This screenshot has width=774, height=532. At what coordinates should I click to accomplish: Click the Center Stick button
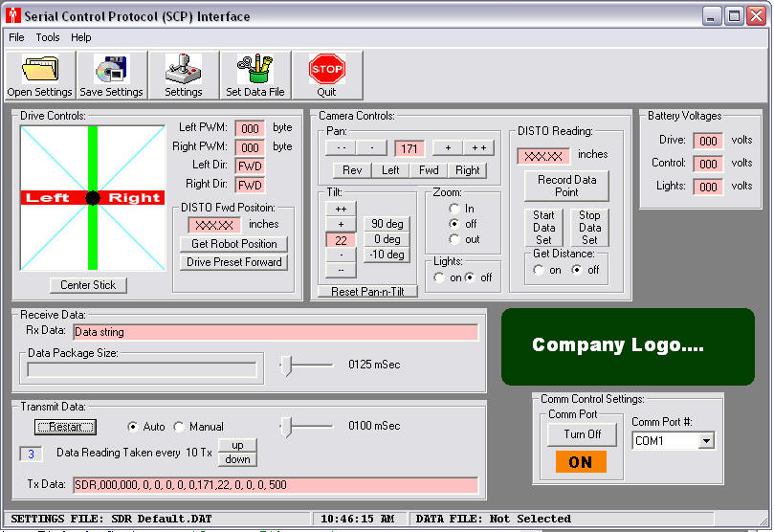pos(88,285)
